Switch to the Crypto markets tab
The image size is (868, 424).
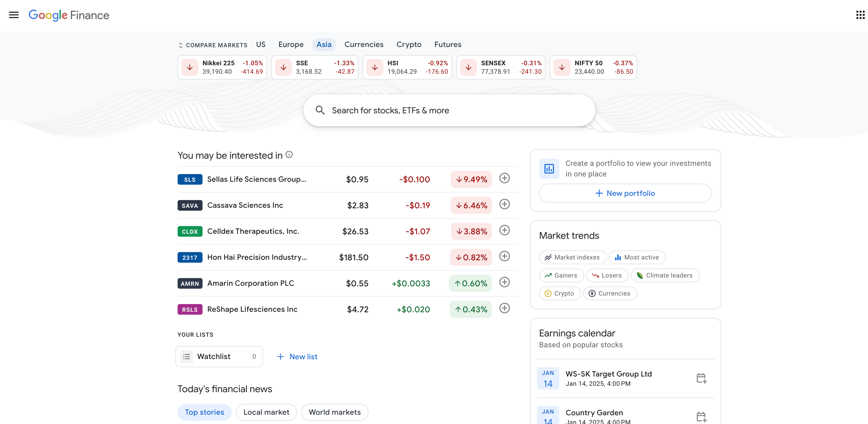click(409, 45)
